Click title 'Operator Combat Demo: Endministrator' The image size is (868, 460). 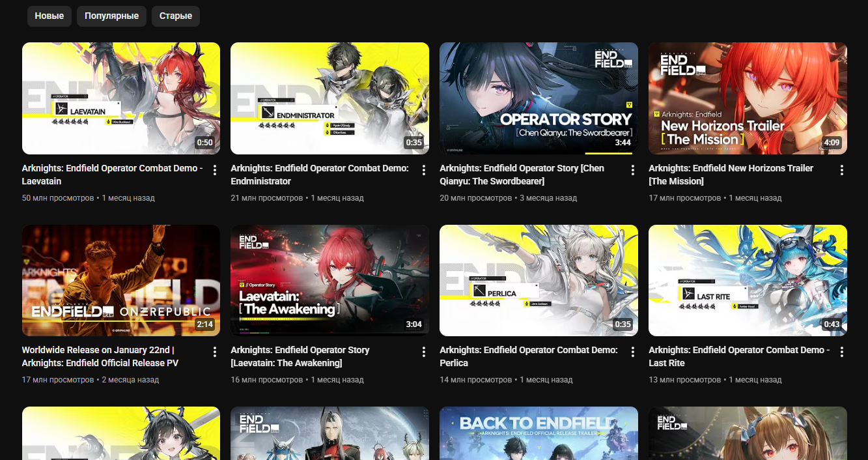pos(320,175)
